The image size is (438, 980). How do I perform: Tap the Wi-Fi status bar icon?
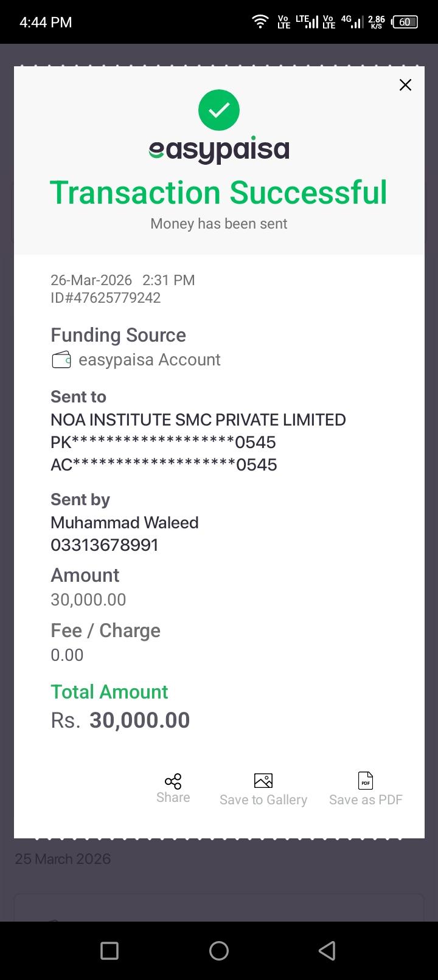(x=260, y=22)
